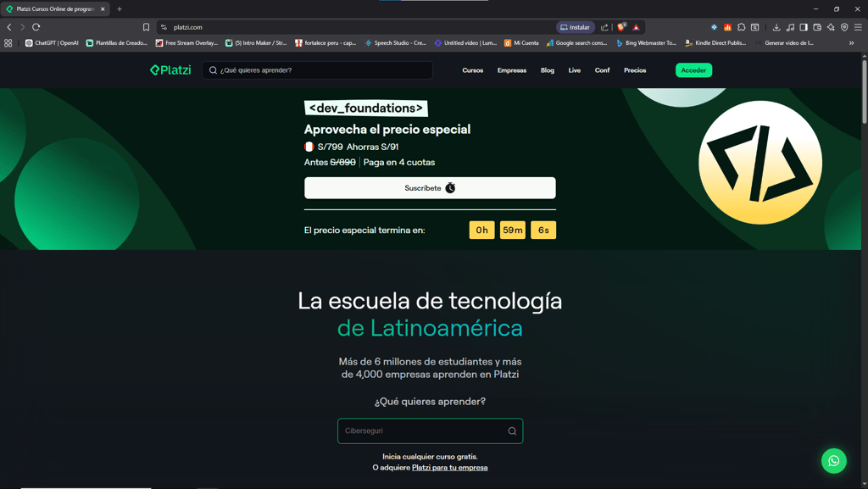Open the tab search extension icon
The width and height of the screenshot is (868, 489).
click(754, 27)
